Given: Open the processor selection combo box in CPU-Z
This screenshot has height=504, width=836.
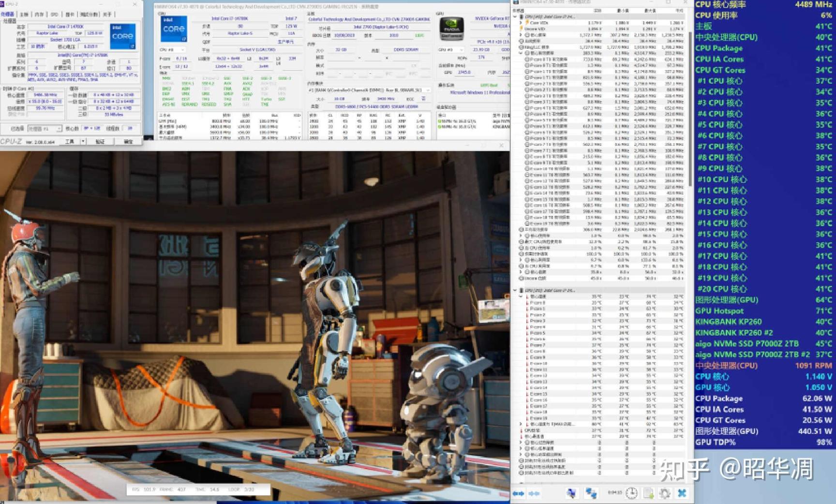Looking at the screenshot, I should (x=45, y=129).
